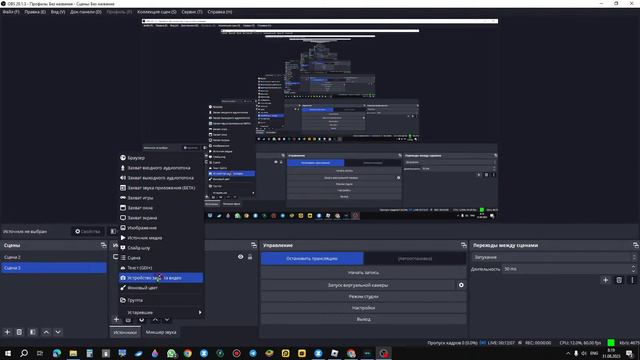
Task: Lock the source with the padlock icon
Action: (250, 257)
